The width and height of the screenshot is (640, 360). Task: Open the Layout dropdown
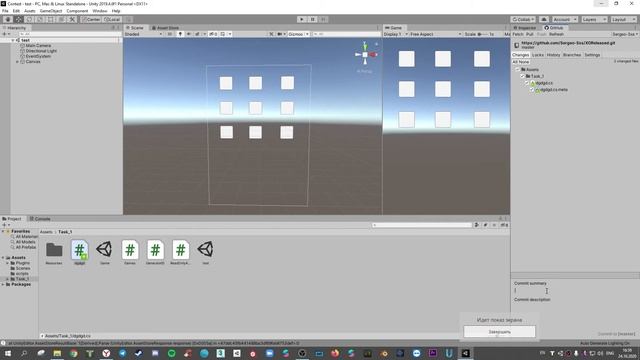click(623, 20)
